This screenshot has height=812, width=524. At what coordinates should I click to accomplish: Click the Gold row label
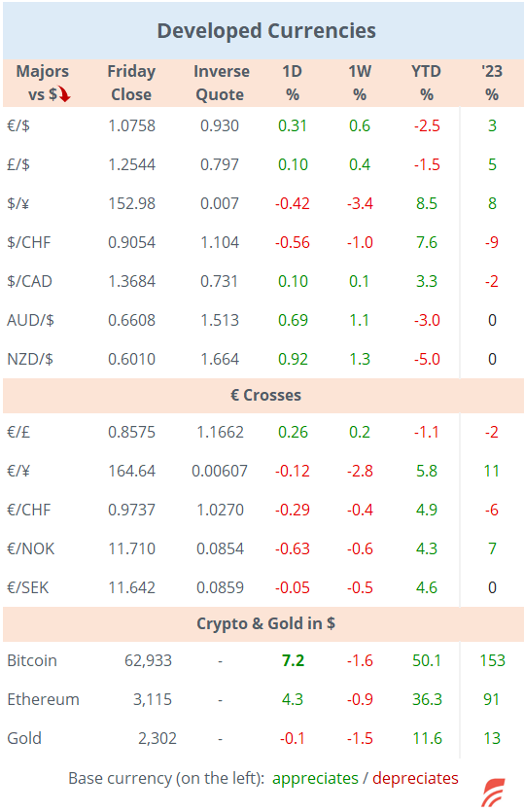[x=24, y=738]
